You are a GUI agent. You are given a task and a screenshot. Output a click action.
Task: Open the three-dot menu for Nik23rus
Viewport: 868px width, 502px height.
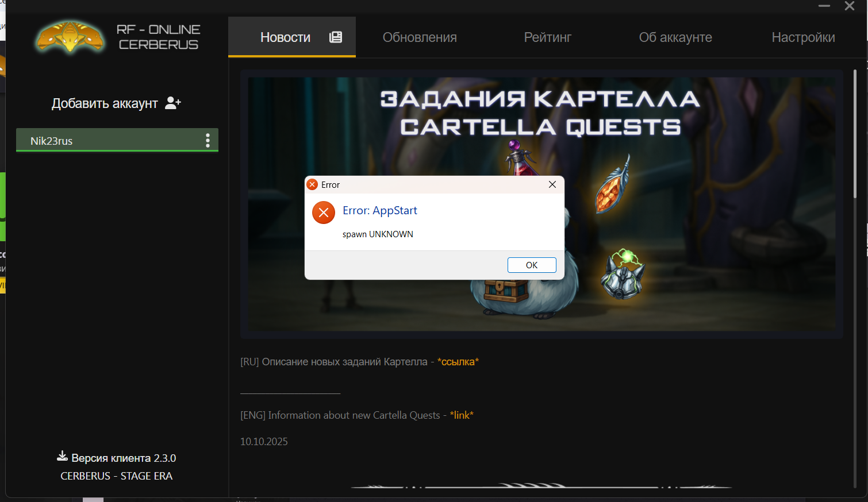[208, 141]
